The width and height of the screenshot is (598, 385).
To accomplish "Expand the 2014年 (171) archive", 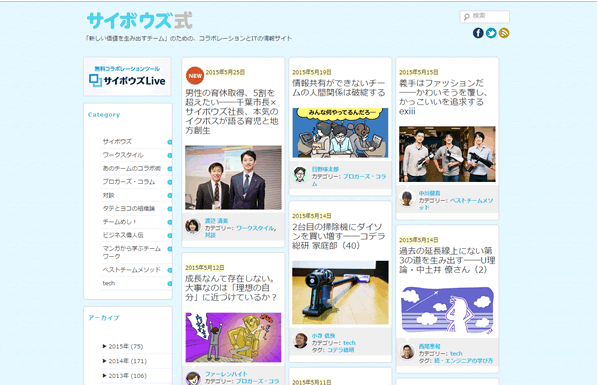I will pyautogui.click(x=125, y=361).
